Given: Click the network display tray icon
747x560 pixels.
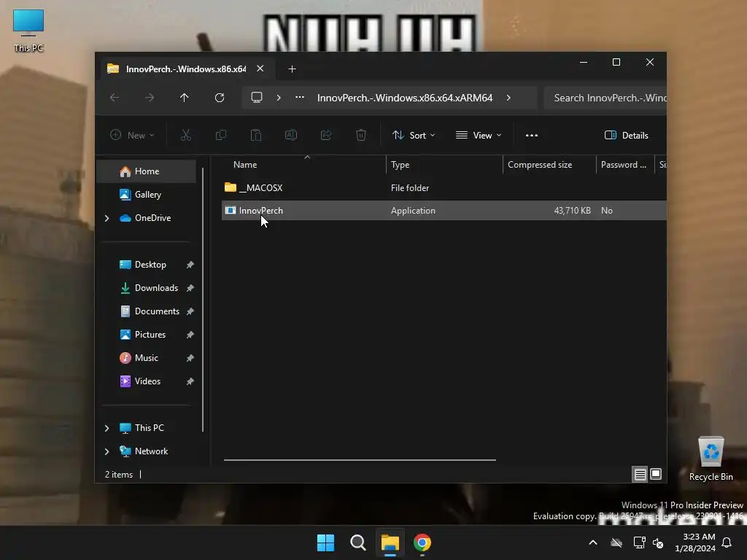Looking at the screenshot, I should tap(639, 542).
